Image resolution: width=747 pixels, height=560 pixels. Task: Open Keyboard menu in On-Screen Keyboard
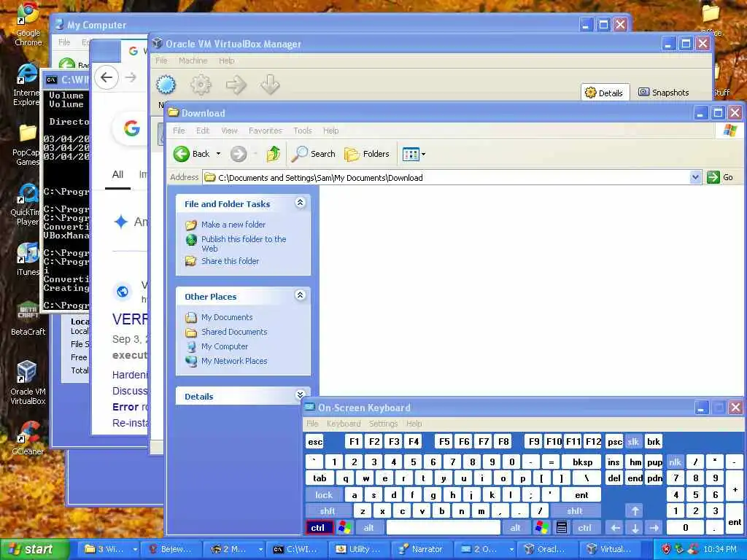344,424
